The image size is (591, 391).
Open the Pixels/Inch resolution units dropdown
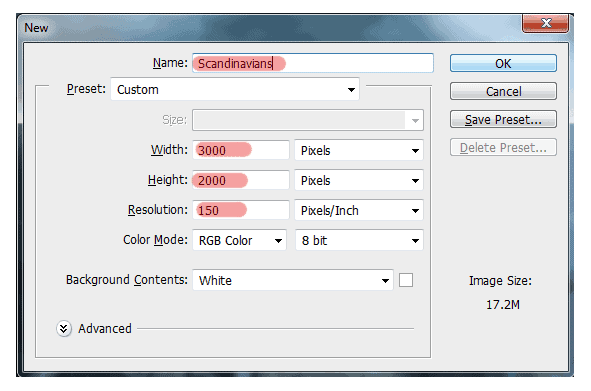[359, 210]
